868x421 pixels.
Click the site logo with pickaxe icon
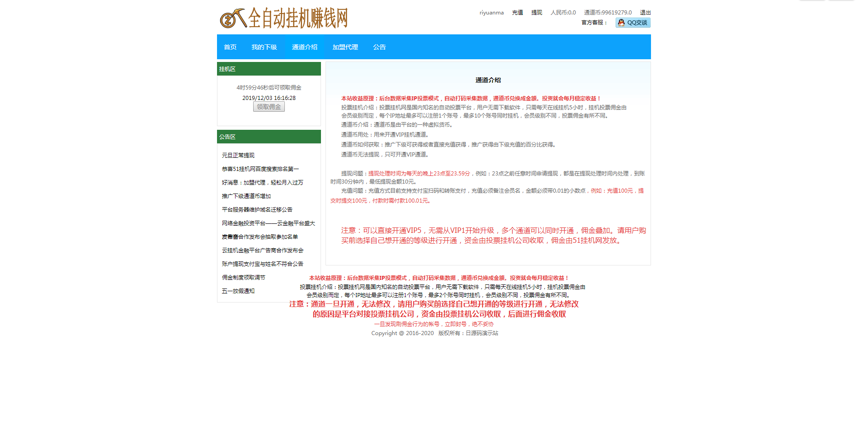tap(283, 19)
